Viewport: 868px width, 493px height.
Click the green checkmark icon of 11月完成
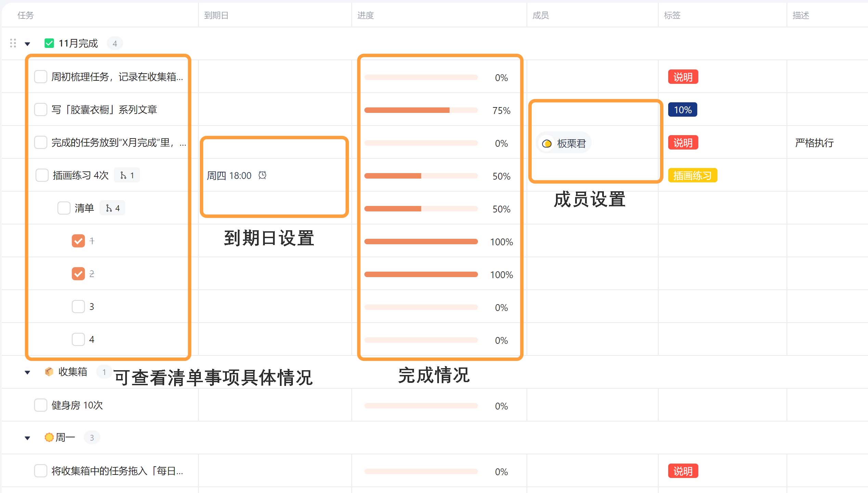coord(49,43)
